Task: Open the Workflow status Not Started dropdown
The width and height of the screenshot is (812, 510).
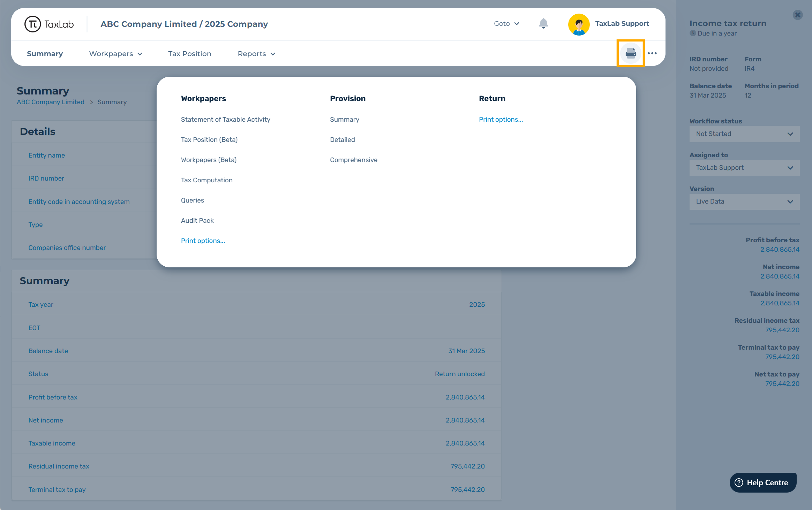Action: click(744, 134)
